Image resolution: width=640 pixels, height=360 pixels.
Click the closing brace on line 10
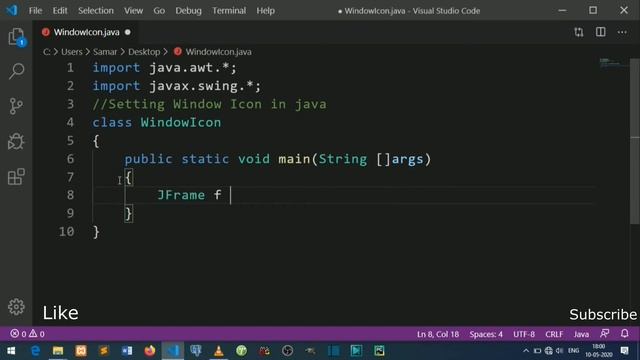(96, 232)
